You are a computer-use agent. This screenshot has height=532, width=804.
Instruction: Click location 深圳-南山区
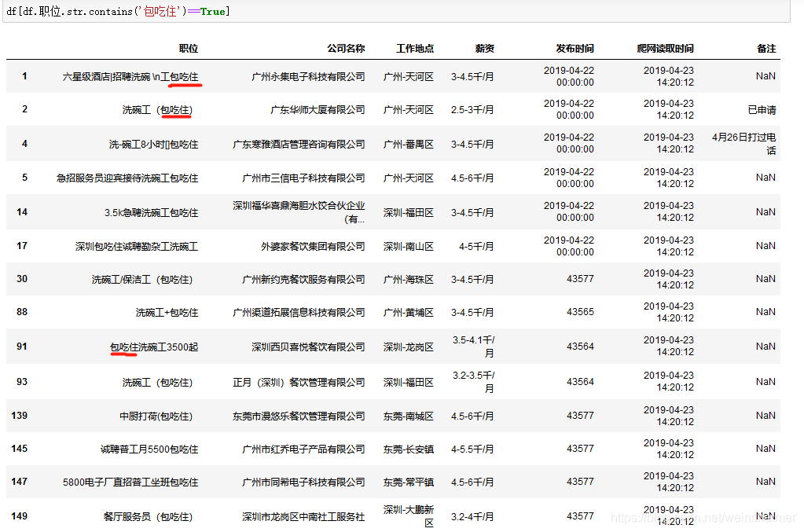point(408,247)
